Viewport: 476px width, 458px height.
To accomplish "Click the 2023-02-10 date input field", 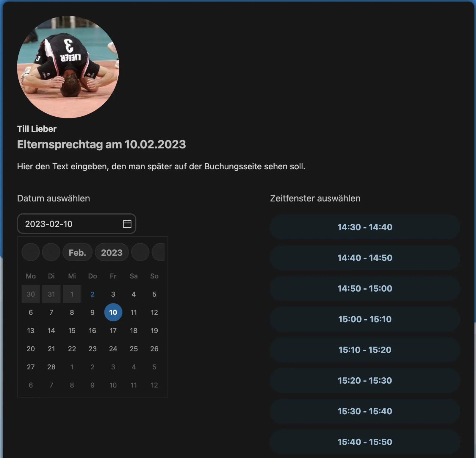I will coord(76,223).
